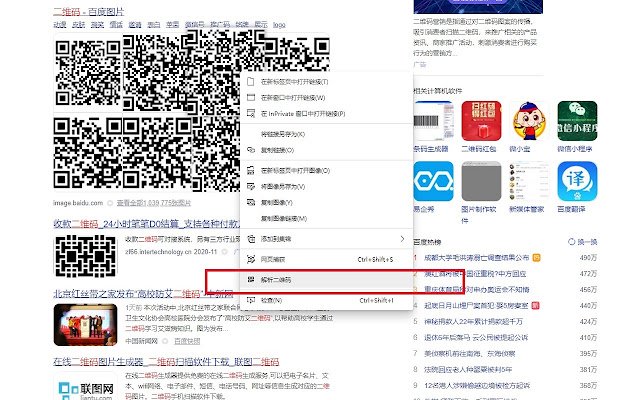Open the blue 易企秀 app icon
The image size is (640, 400).
tap(433, 181)
